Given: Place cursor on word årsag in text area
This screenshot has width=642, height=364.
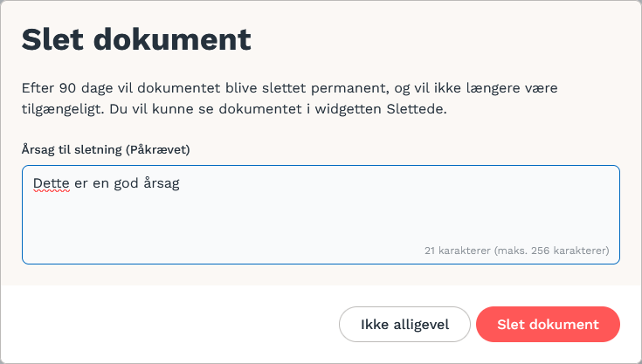Looking at the screenshot, I should (x=162, y=183).
